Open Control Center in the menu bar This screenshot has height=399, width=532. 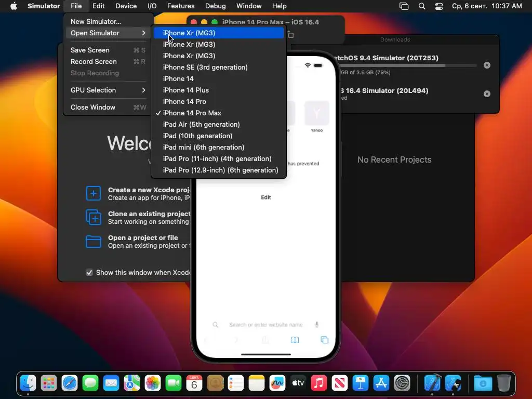(438, 6)
